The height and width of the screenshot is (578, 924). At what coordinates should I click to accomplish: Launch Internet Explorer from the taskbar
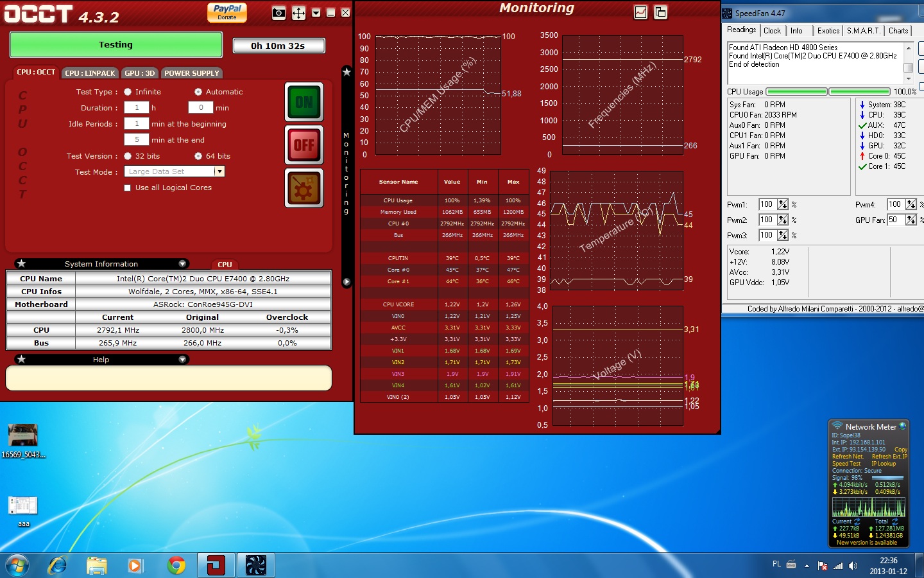pos(58,565)
